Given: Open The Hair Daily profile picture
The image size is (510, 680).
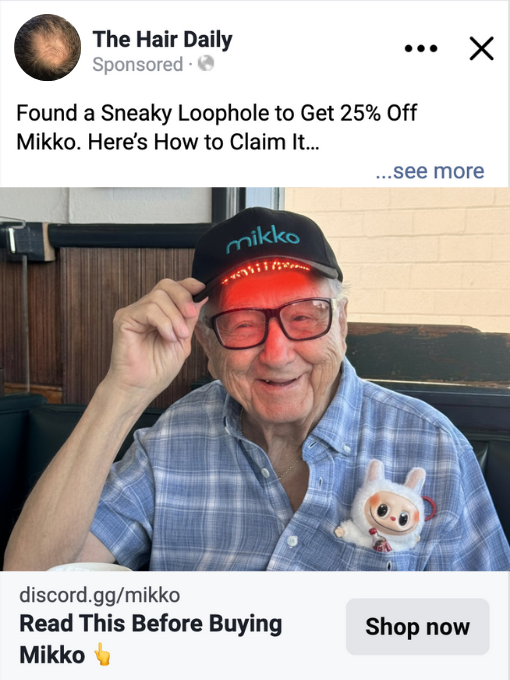Looking at the screenshot, I should (x=47, y=47).
